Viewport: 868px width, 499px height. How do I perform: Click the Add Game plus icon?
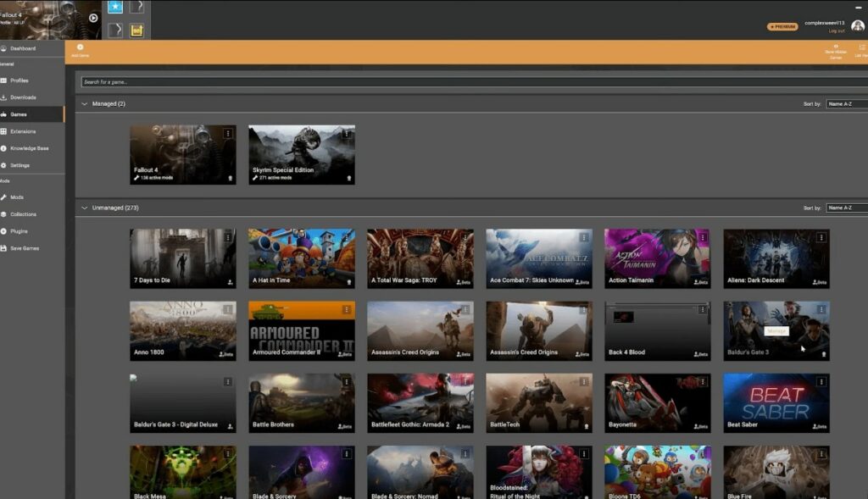(x=80, y=47)
